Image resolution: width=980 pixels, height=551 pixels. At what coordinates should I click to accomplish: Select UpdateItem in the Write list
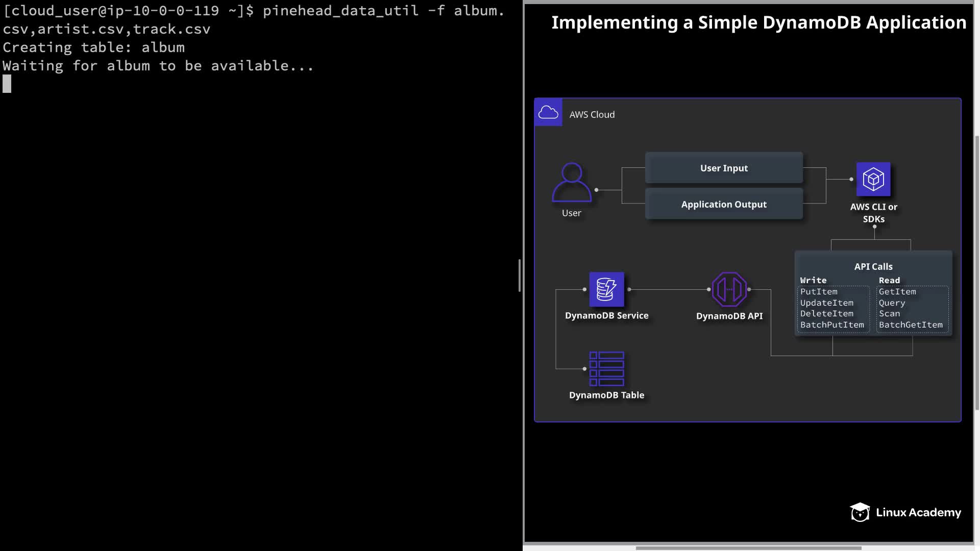pyautogui.click(x=826, y=303)
